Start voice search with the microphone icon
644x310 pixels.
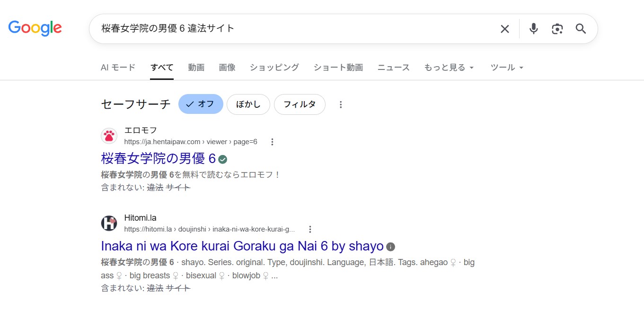(534, 29)
